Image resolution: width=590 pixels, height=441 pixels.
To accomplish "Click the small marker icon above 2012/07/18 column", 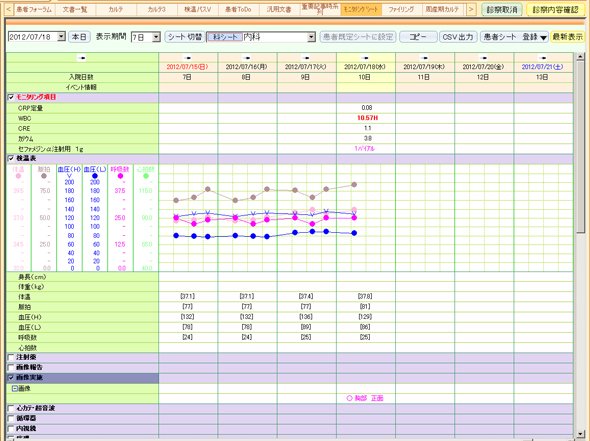I will (x=365, y=58).
